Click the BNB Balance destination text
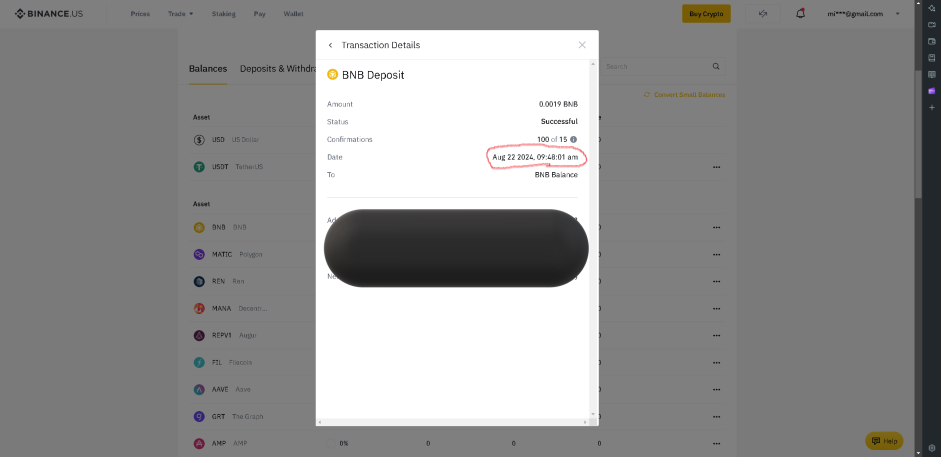The image size is (941, 457). pos(556,175)
